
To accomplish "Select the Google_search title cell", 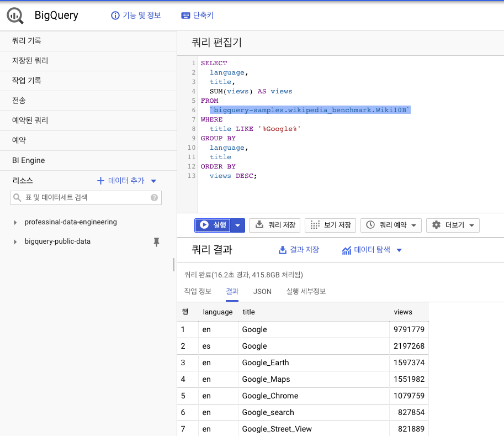I will tap(314, 412).
